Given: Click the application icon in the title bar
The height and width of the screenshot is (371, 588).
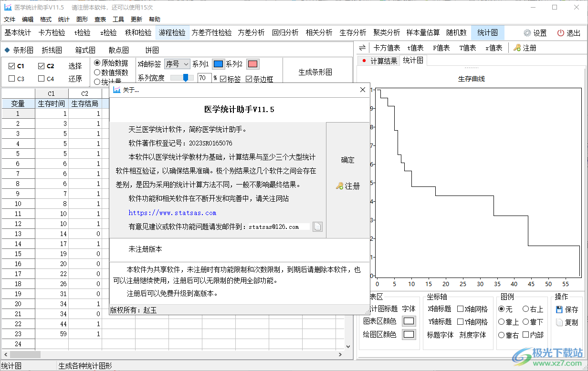Looking at the screenshot, I should (x=7, y=8).
